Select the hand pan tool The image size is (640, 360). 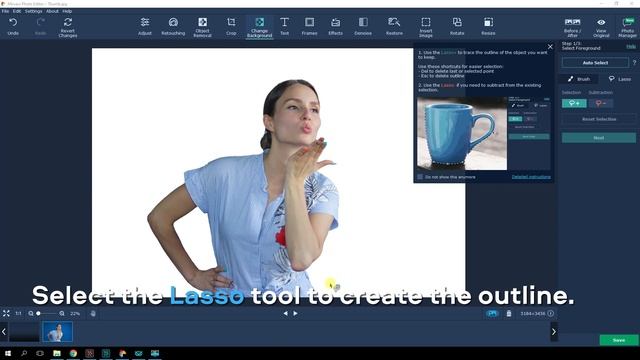click(93, 313)
